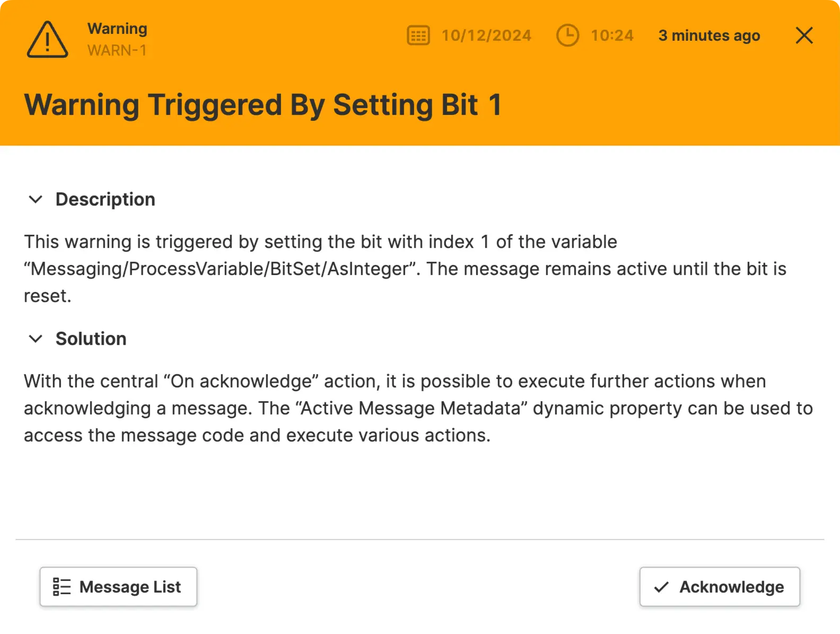Open the Message List
Screen dimensions: 840x634
coord(118,587)
